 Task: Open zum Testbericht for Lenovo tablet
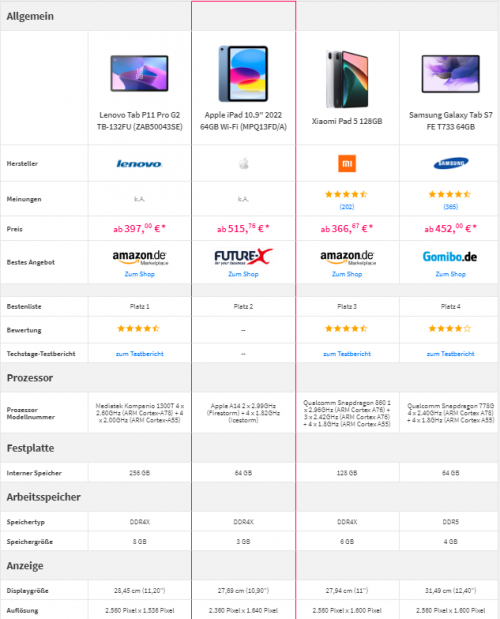[x=139, y=354]
